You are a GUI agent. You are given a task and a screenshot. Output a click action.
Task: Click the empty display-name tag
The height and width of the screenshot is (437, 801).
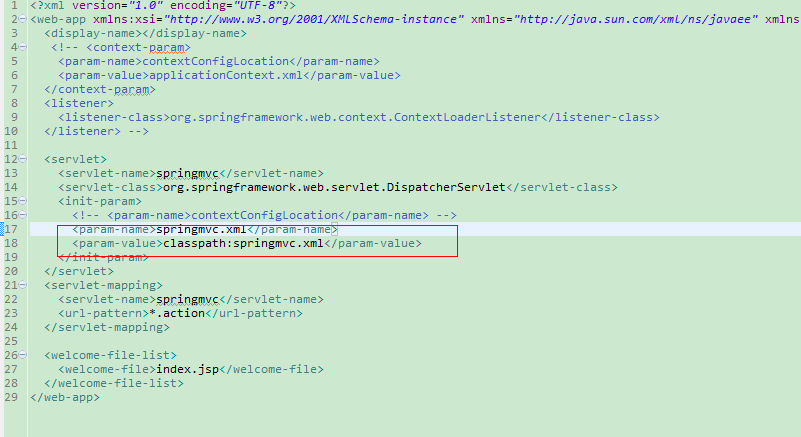click(145, 33)
